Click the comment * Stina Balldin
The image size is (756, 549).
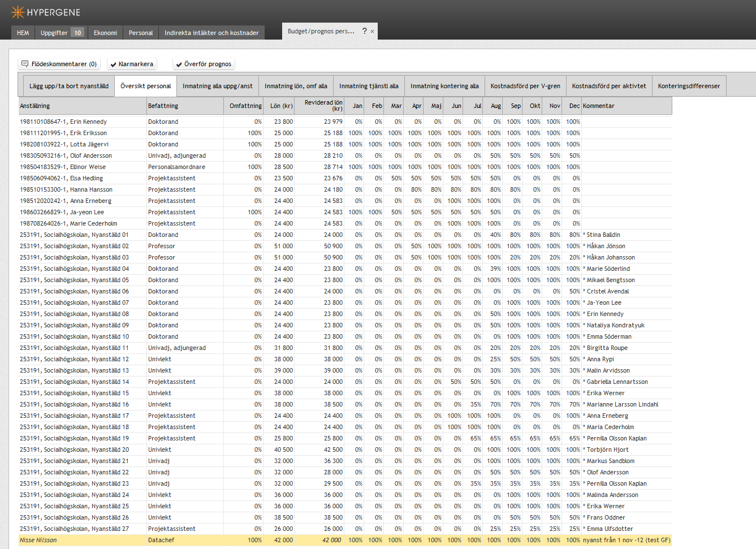pos(602,235)
